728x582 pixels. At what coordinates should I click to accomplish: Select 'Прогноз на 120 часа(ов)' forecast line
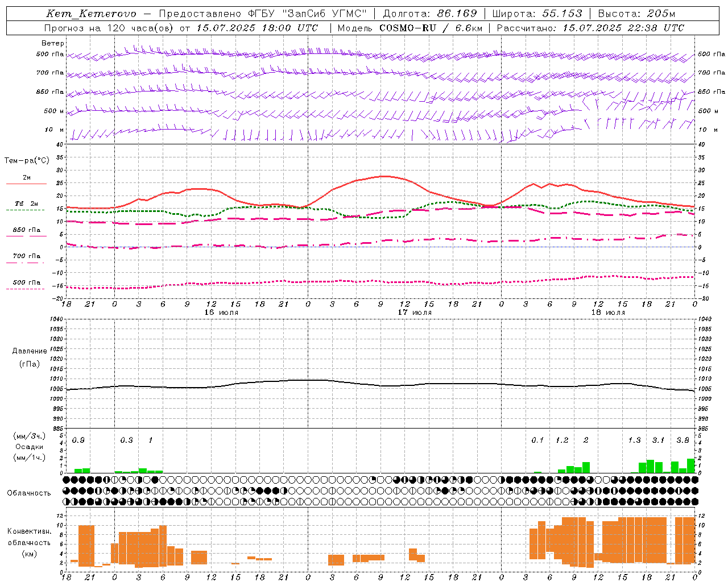tap(110, 28)
